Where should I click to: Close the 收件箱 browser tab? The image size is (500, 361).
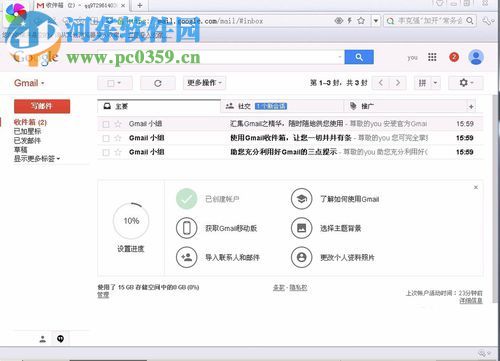123,6
